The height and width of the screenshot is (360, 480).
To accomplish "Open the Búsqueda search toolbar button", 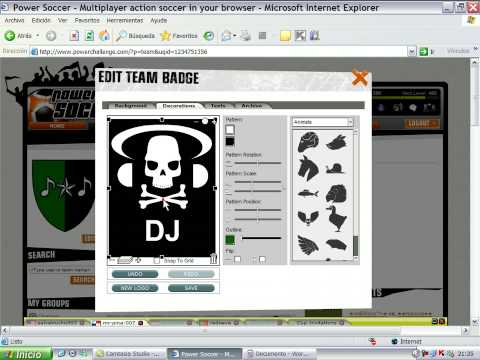I will pyautogui.click(x=135, y=36).
